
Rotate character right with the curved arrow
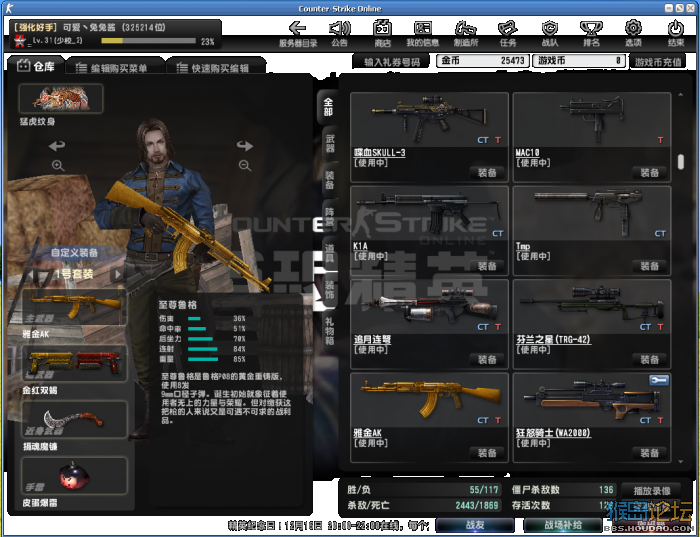[245, 146]
